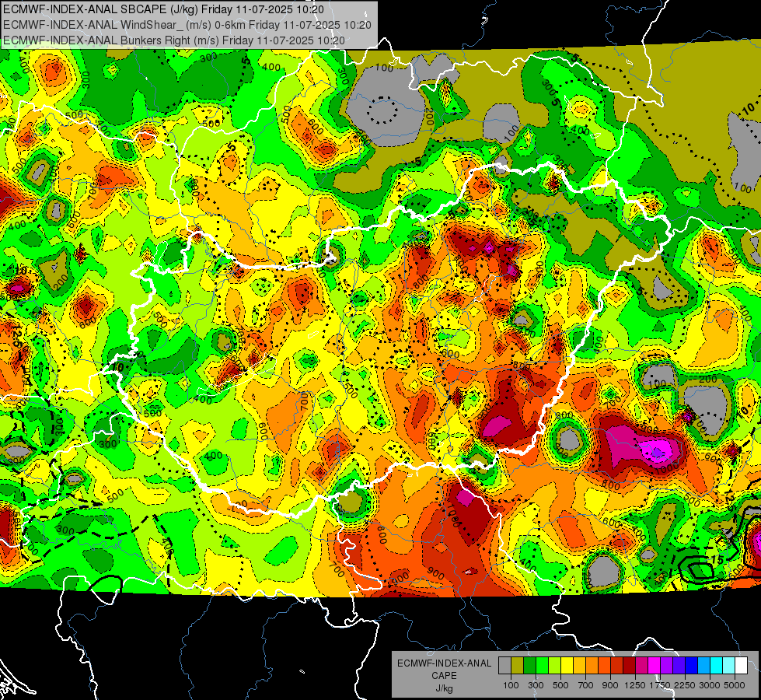Click the 1250 legend scale value

click(x=635, y=685)
